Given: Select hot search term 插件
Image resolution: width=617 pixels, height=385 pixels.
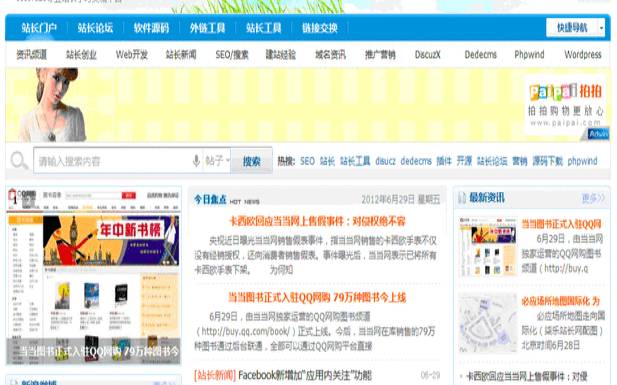Looking at the screenshot, I should click(444, 161).
